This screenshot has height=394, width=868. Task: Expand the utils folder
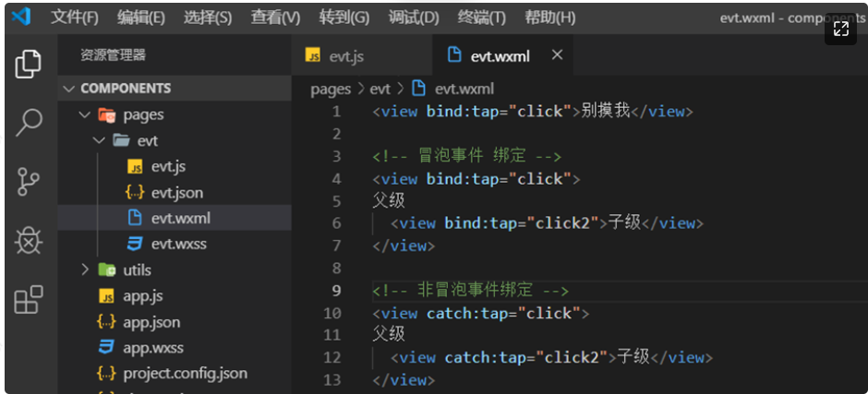tap(137, 270)
